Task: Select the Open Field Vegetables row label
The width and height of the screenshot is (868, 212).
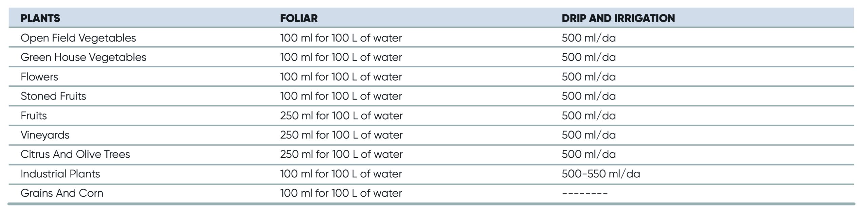Action: pos(78,38)
